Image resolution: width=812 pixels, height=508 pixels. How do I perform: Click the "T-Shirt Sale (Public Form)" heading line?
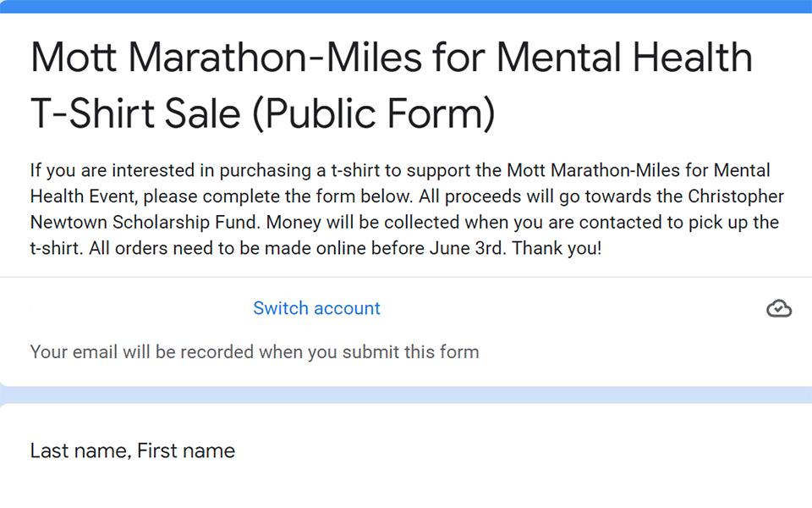click(x=263, y=113)
